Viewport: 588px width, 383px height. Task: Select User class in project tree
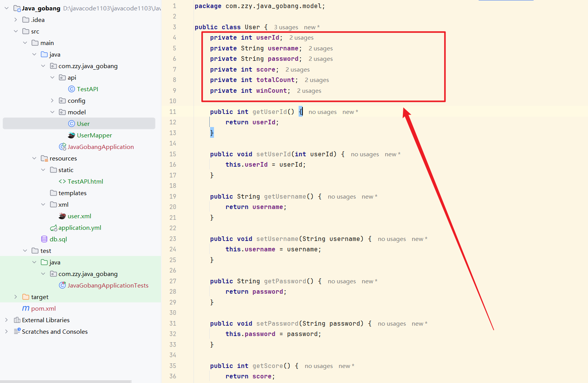[x=83, y=124]
